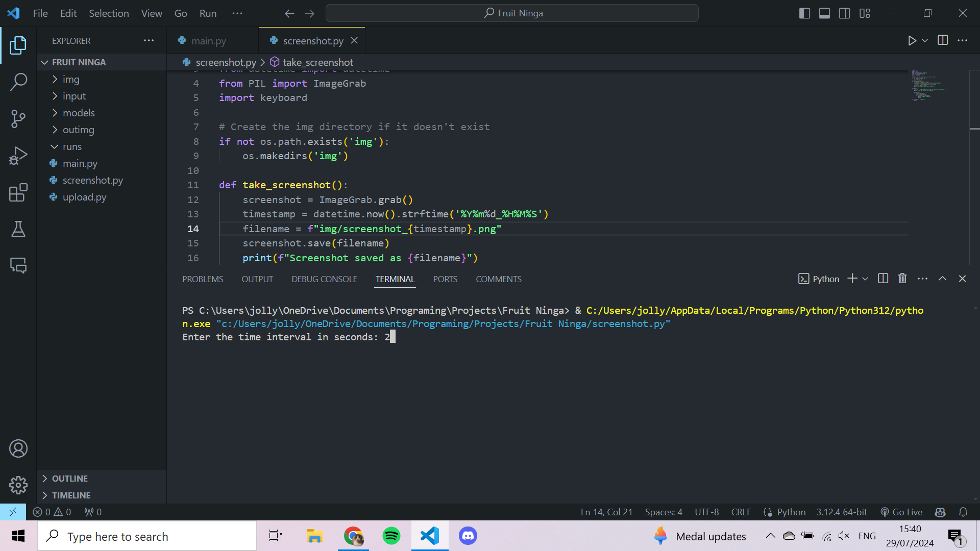The width and height of the screenshot is (980, 551).
Task: Open the Extensions view
Action: point(18,192)
